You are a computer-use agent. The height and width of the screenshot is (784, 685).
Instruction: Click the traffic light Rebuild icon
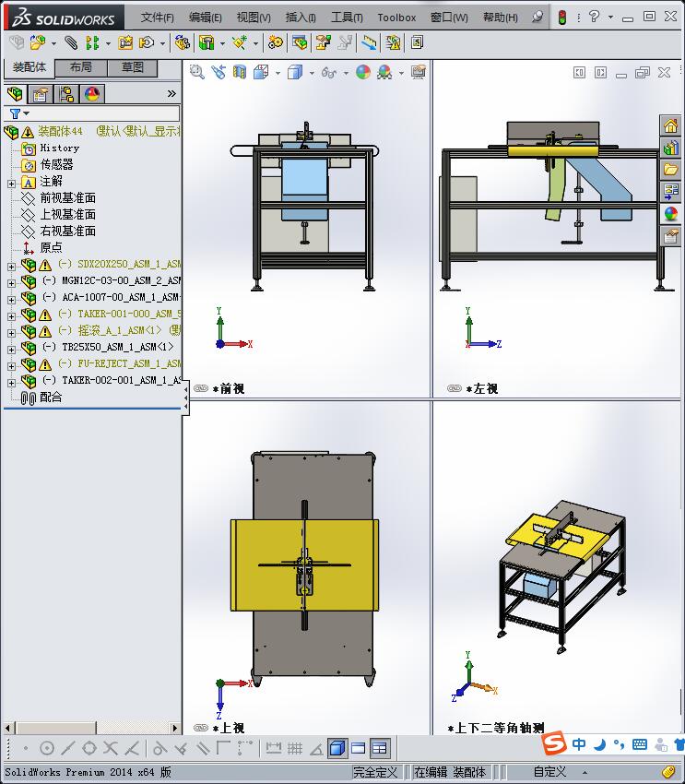(562, 18)
